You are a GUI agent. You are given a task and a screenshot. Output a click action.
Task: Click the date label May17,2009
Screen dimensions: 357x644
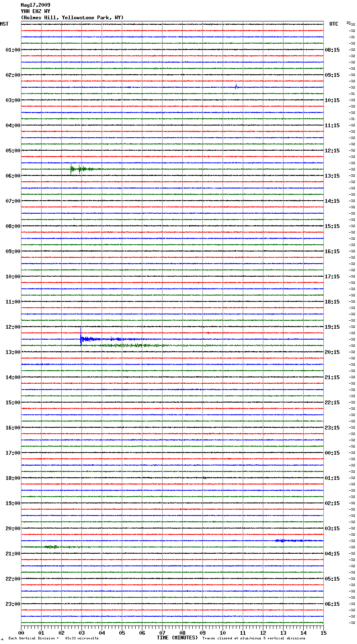[35, 5]
